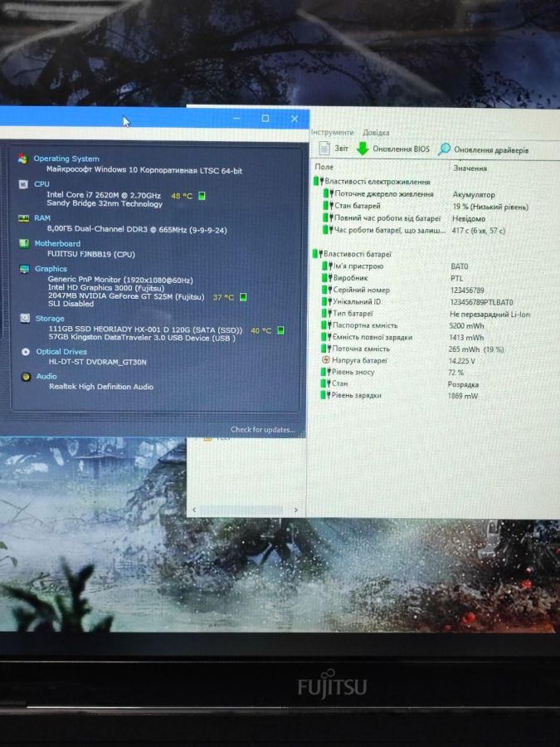Select the Стан Розрядка row
This screenshot has width=560, height=747.
point(400,383)
